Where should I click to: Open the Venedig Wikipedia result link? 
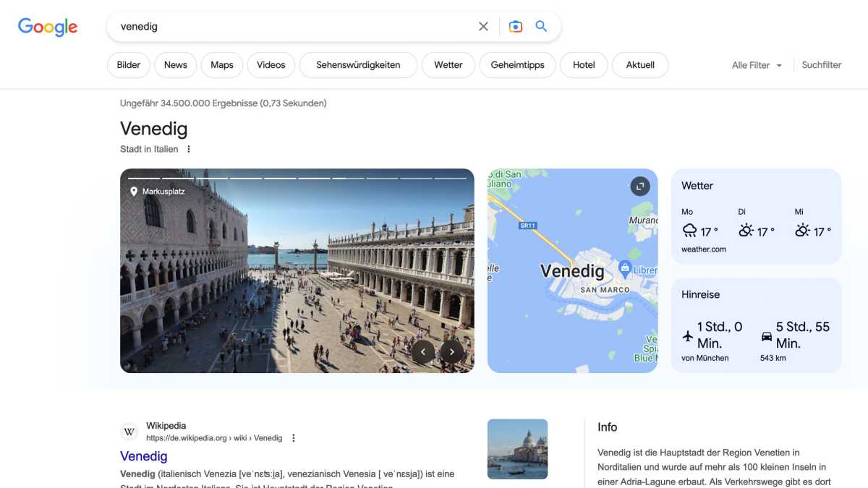tap(144, 456)
